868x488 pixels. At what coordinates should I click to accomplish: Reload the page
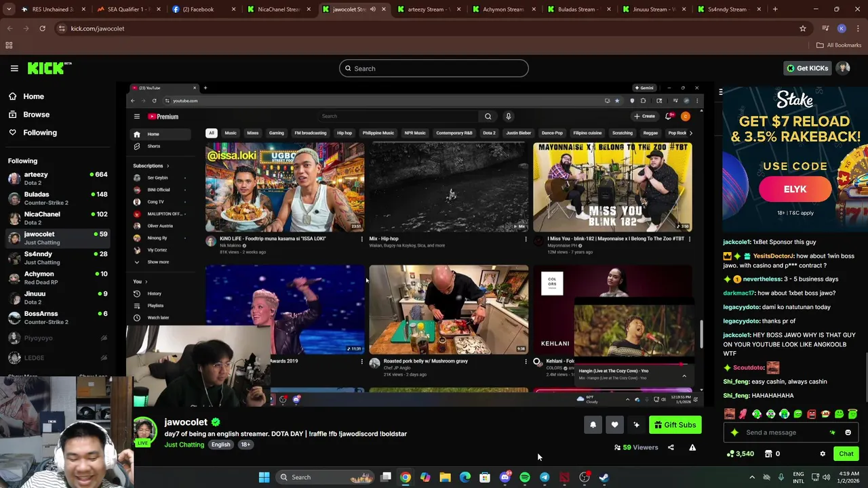tap(42, 28)
